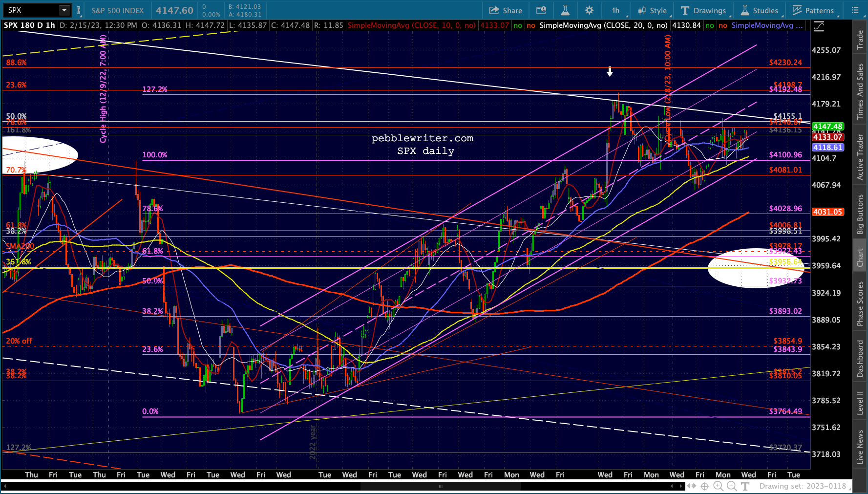This screenshot has width=868, height=494.
Task: Click the pan/expand time axis icon
Action: click(692, 486)
